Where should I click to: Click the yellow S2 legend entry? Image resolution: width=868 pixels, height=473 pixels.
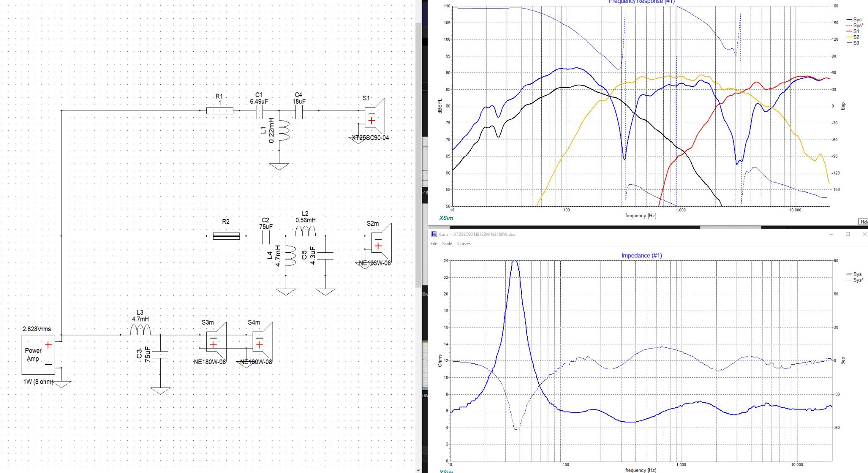(x=853, y=37)
